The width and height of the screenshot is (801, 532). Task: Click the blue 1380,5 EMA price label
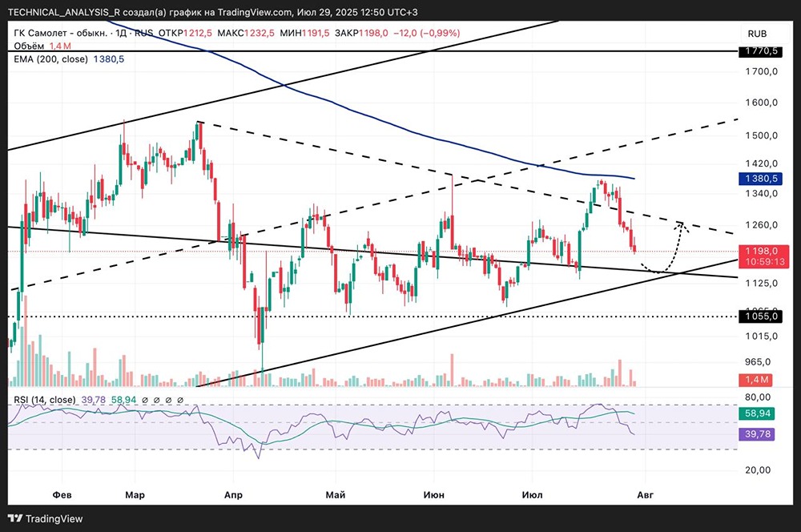coord(761,179)
